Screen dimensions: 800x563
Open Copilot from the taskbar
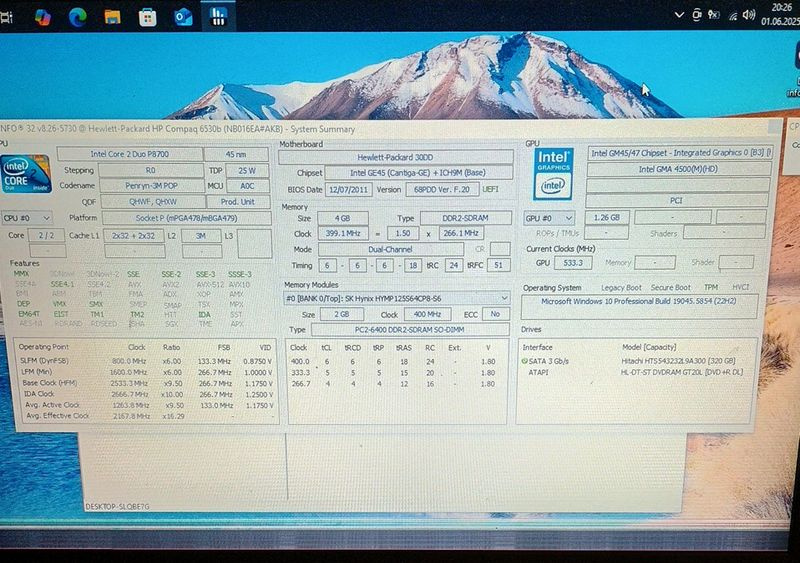pos(42,17)
